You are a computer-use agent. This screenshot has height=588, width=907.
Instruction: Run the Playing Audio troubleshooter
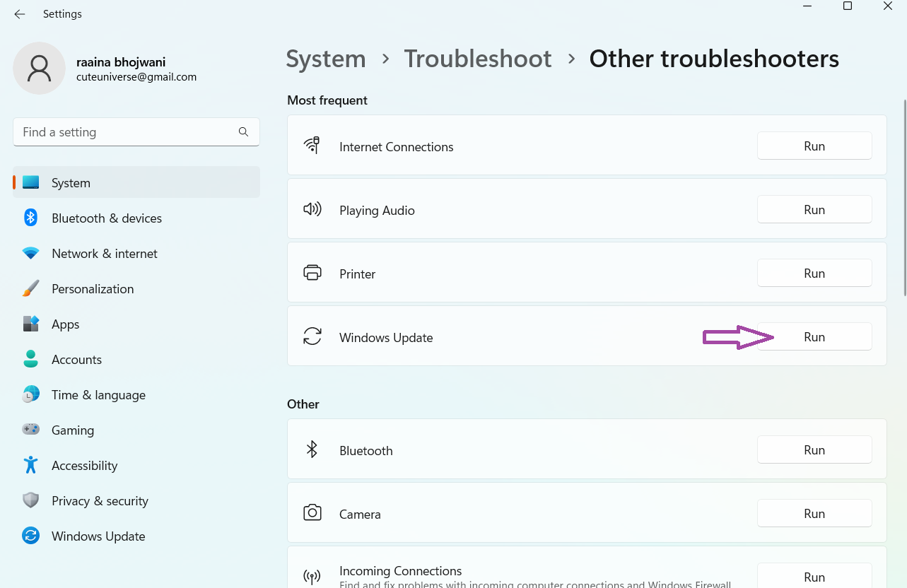coord(814,210)
